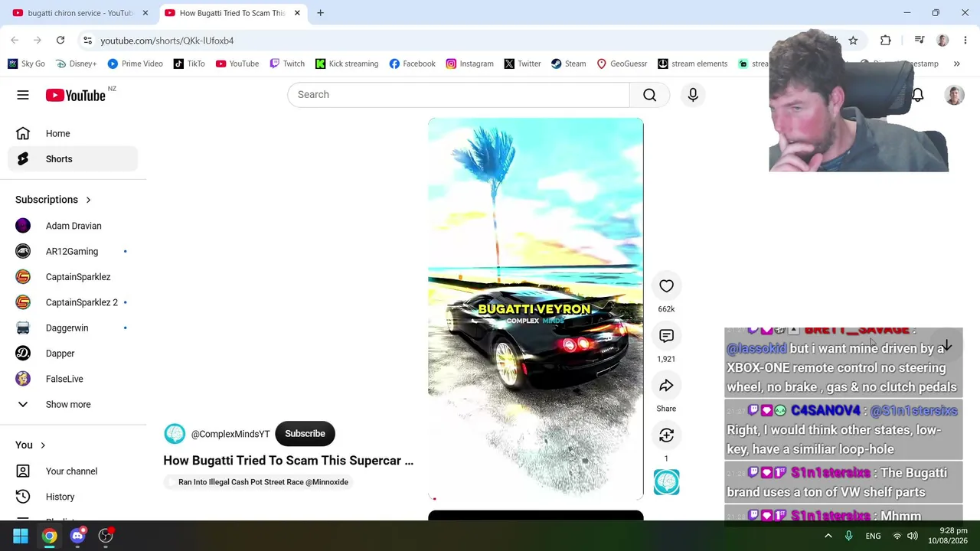Image resolution: width=980 pixels, height=551 pixels.
Task: Open the ENG language switcher
Action: click(x=873, y=536)
